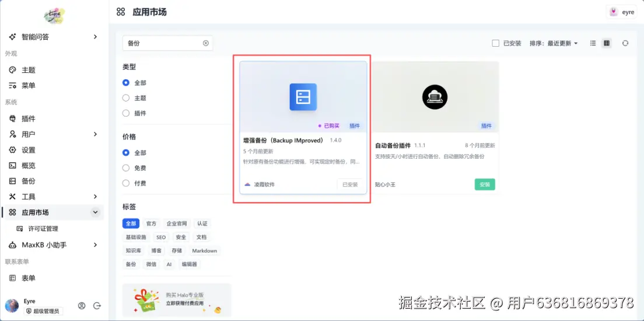Click the Eyre logo at top left
The width and height of the screenshot is (644, 321).
point(55,15)
